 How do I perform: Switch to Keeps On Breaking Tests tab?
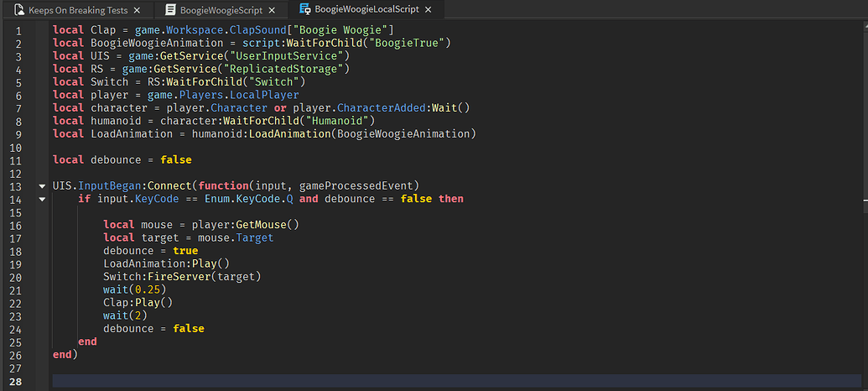point(77,10)
